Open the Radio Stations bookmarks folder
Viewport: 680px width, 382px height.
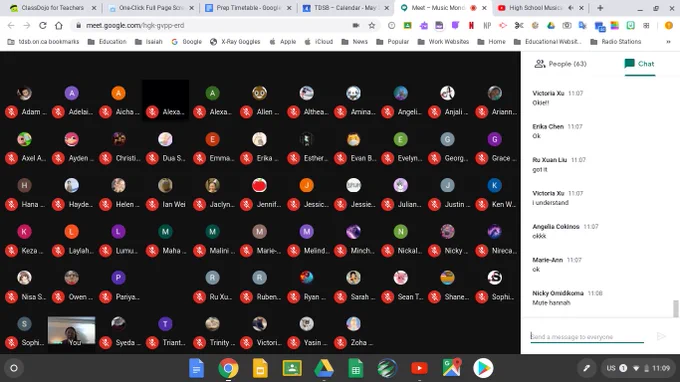tap(616, 42)
